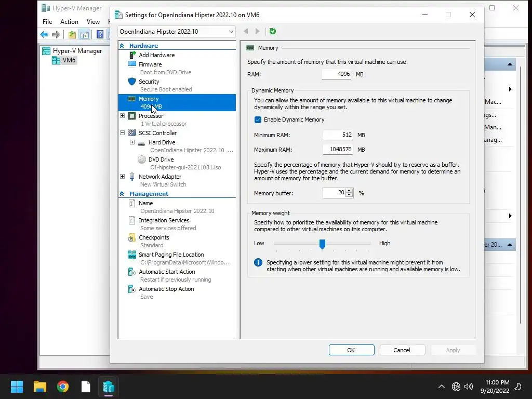Expand the Hard Drive node

[132, 142]
